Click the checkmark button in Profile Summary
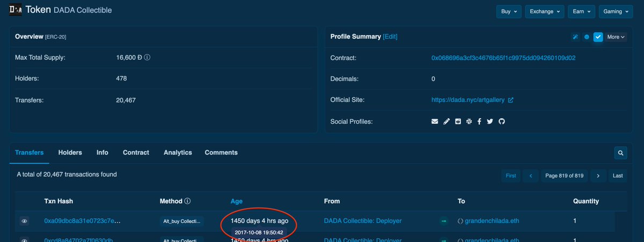Screen dimensions: 644x242 click(x=598, y=37)
